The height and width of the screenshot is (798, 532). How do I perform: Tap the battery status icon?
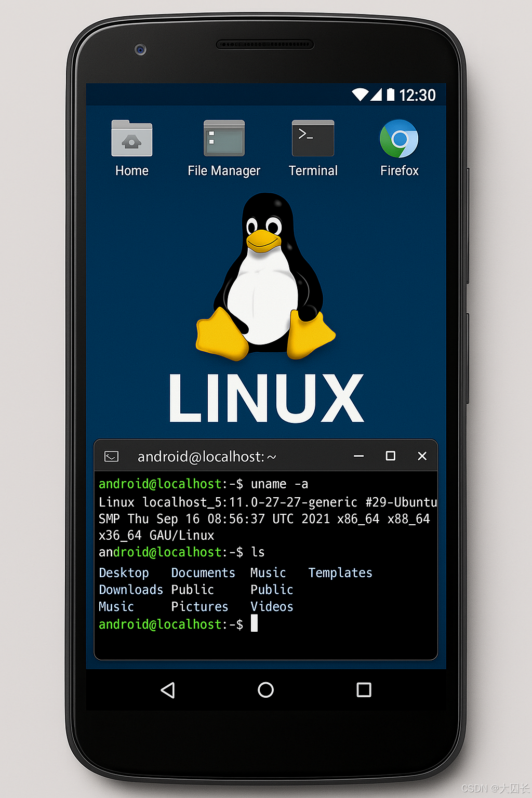[x=391, y=95]
